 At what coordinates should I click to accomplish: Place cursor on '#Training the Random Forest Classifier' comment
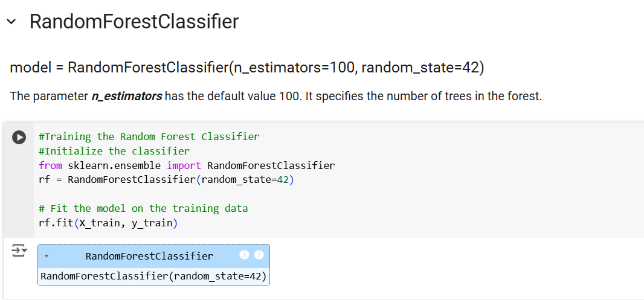(149, 136)
